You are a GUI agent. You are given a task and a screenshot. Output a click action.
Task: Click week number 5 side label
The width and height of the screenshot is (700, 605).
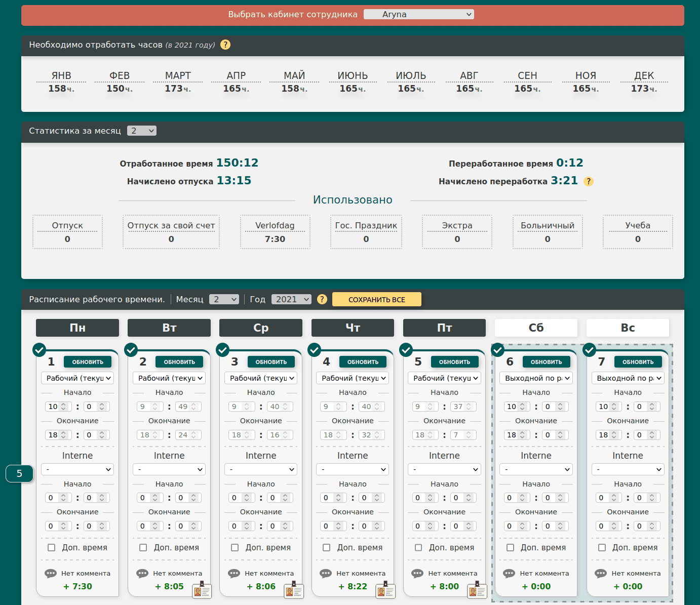[19, 473]
